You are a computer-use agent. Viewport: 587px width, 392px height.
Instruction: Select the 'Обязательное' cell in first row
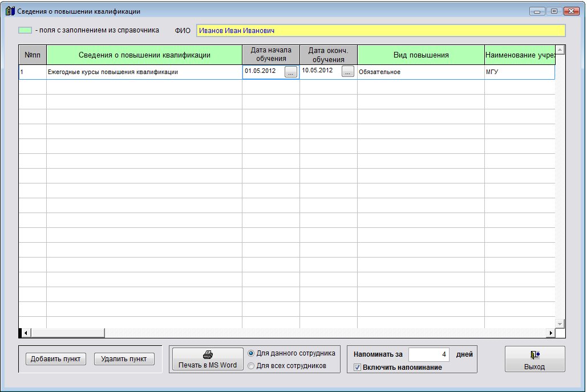[x=420, y=72]
